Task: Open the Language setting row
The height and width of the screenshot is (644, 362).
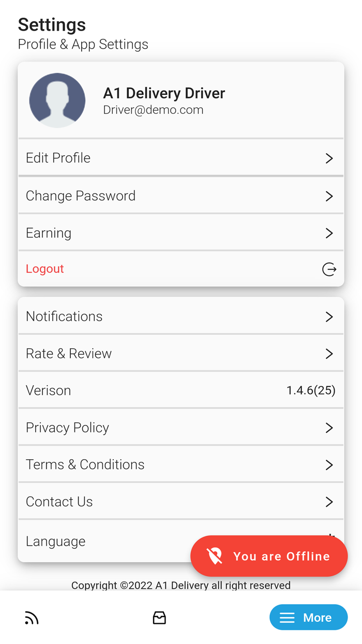Action: pyautogui.click(x=56, y=541)
